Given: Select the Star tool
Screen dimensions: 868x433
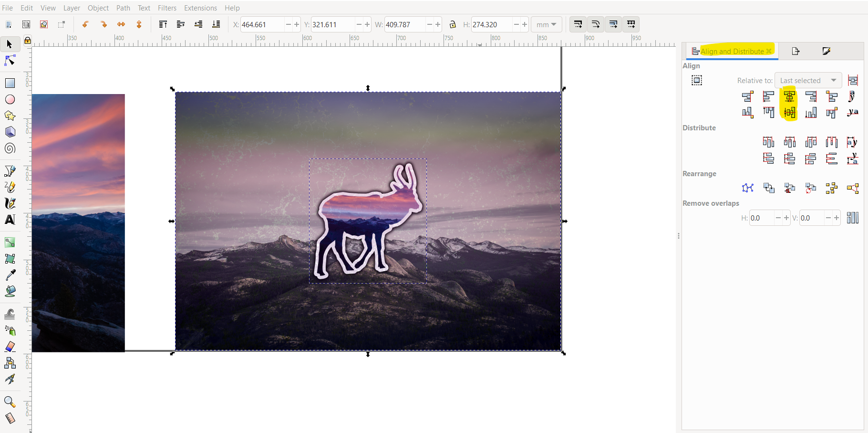Looking at the screenshot, I should (x=10, y=116).
